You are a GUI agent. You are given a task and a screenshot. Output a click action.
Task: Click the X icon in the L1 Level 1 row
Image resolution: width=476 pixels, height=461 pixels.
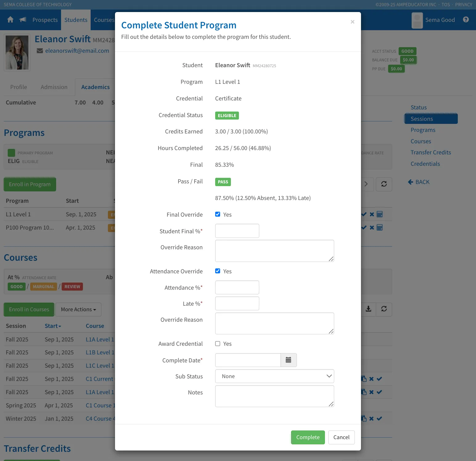372,214
